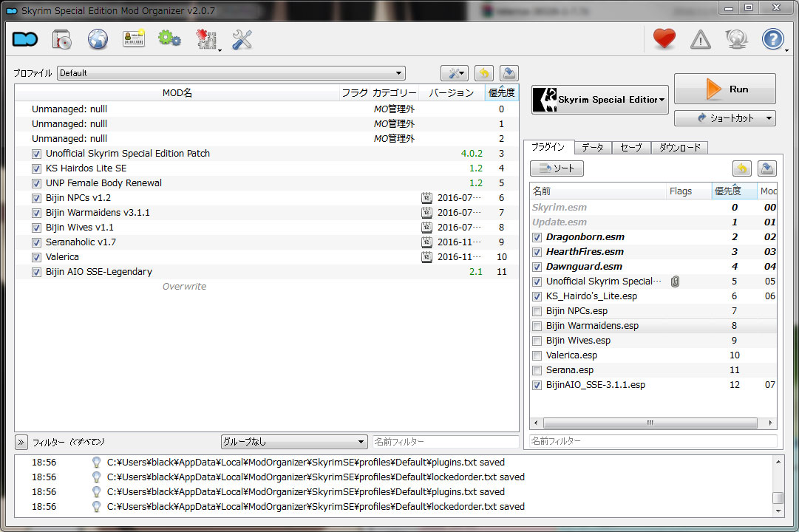Screen dimensions: 799x532
Task: Sort plugins by Flags column header
Action: [689, 191]
